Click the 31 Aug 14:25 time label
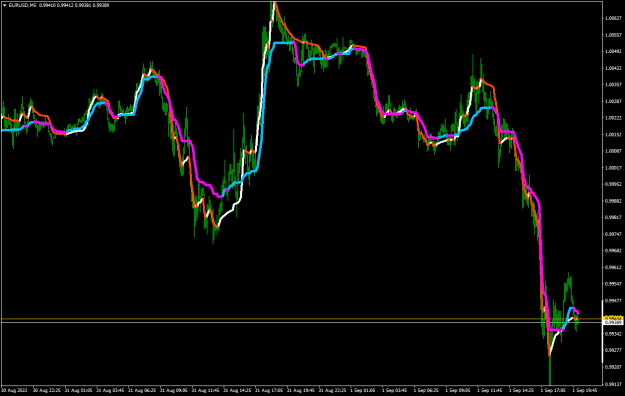This screenshot has width=625, height=396. [x=237, y=390]
